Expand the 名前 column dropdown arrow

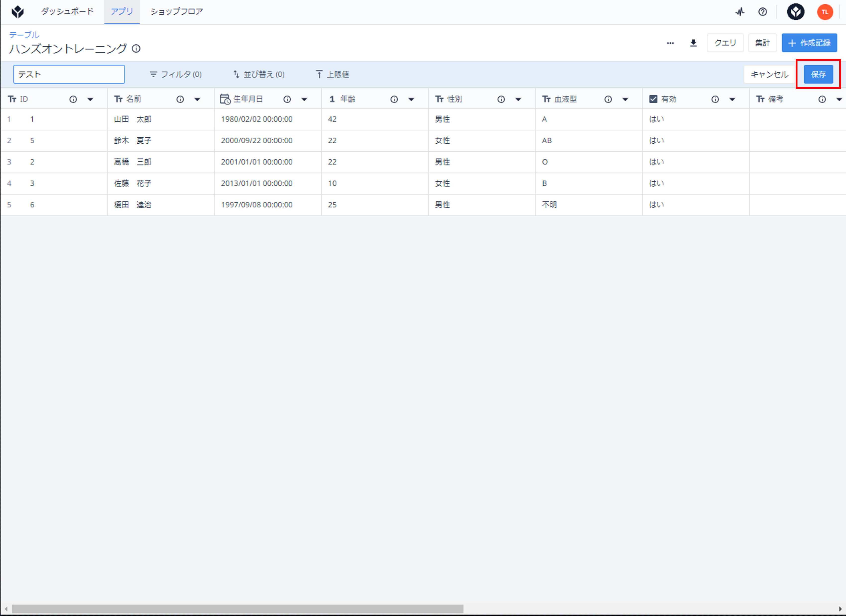[x=197, y=99]
